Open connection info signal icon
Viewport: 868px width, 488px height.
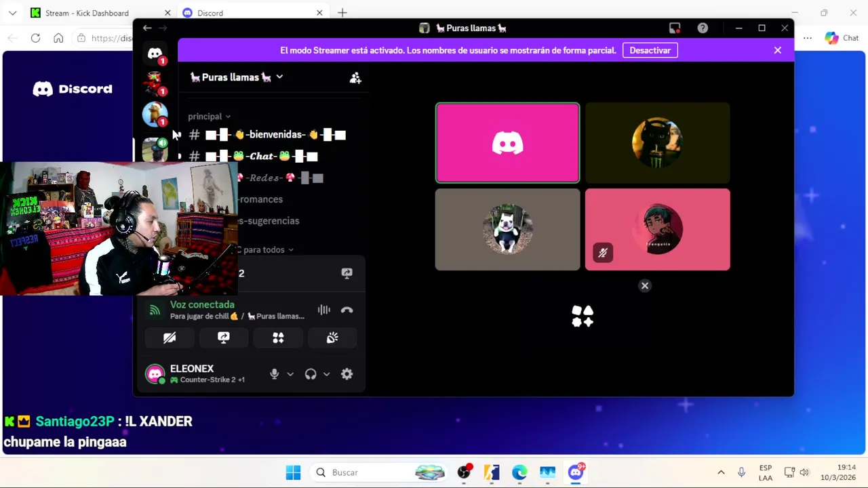coord(155,310)
